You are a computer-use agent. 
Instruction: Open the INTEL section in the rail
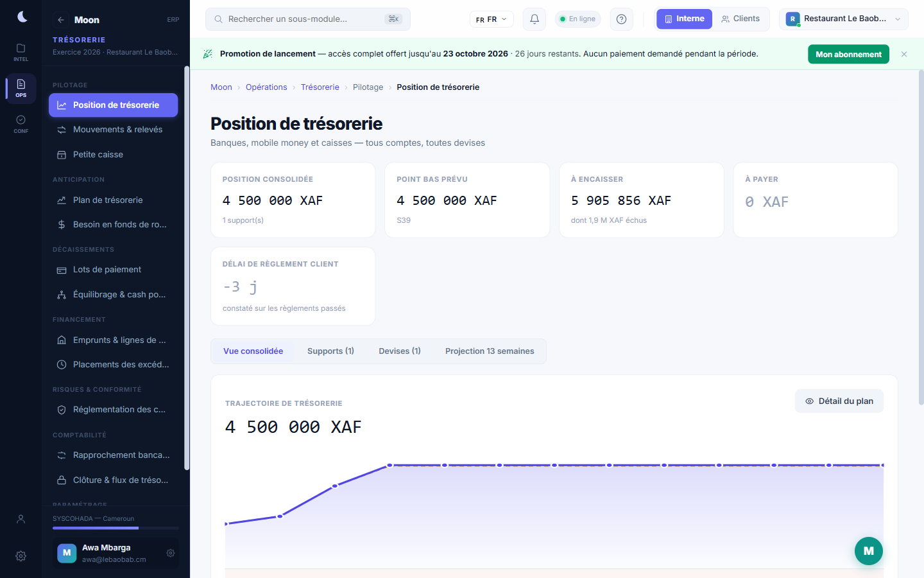coord(21,53)
